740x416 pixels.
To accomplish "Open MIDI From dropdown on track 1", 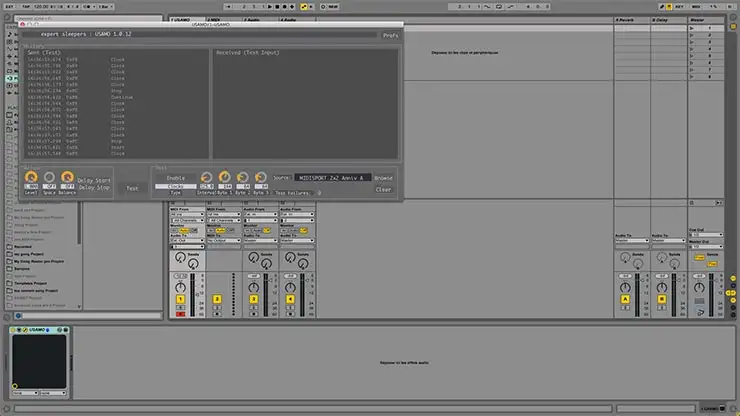I will point(187,214).
